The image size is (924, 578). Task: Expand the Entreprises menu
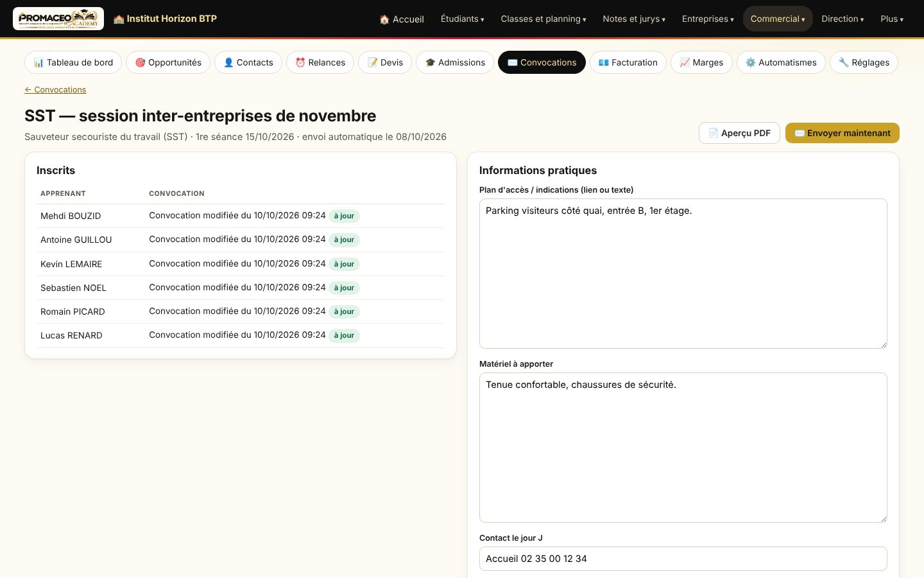(708, 19)
